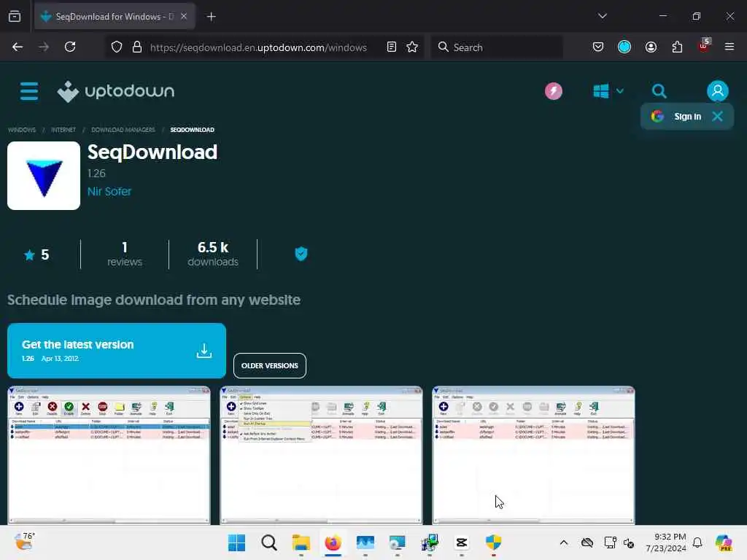Open third SeqDownload screenshot thumbnail

pyautogui.click(x=533, y=455)
